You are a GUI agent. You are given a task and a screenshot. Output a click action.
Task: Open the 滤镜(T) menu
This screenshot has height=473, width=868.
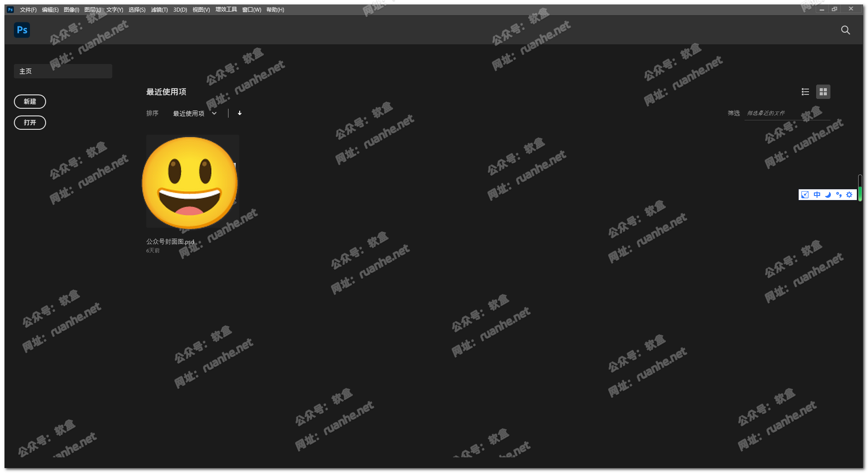point(159,10)
